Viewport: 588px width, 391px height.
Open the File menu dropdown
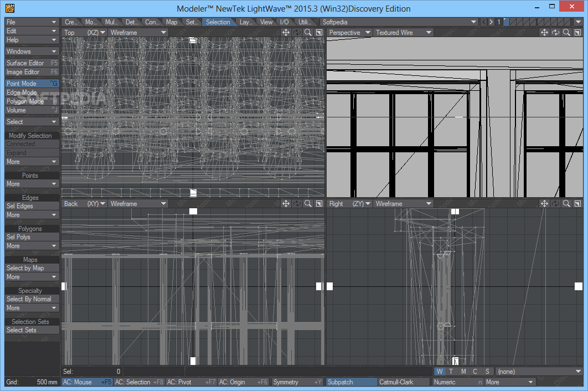[32, 22]
